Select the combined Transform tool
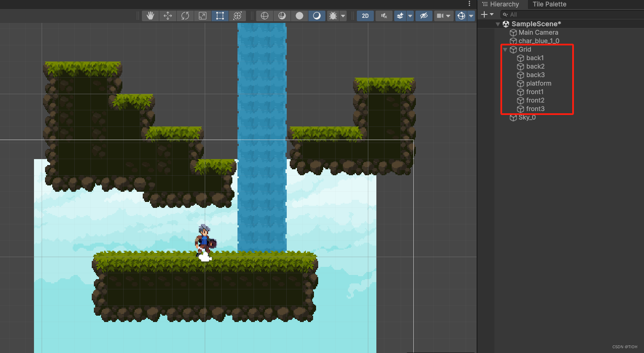 (237, 15)
